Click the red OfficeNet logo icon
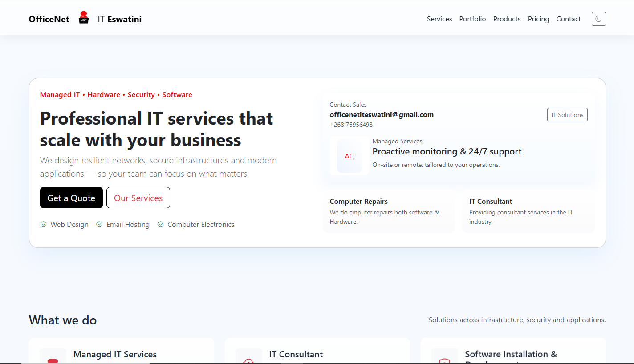Screen dimensions: 634x364 (84, 18)
